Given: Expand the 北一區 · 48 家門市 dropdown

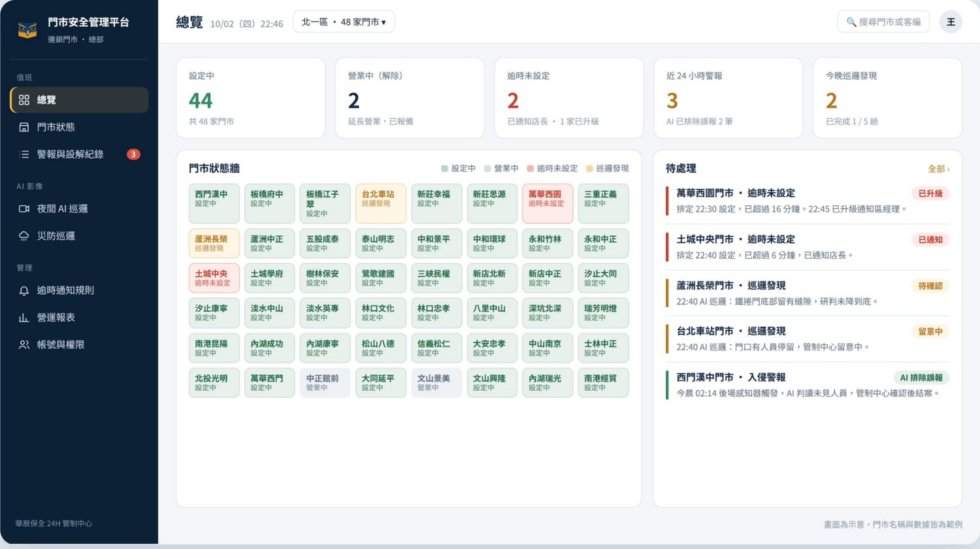Looking at the screenshot, I should pos(344,22).
